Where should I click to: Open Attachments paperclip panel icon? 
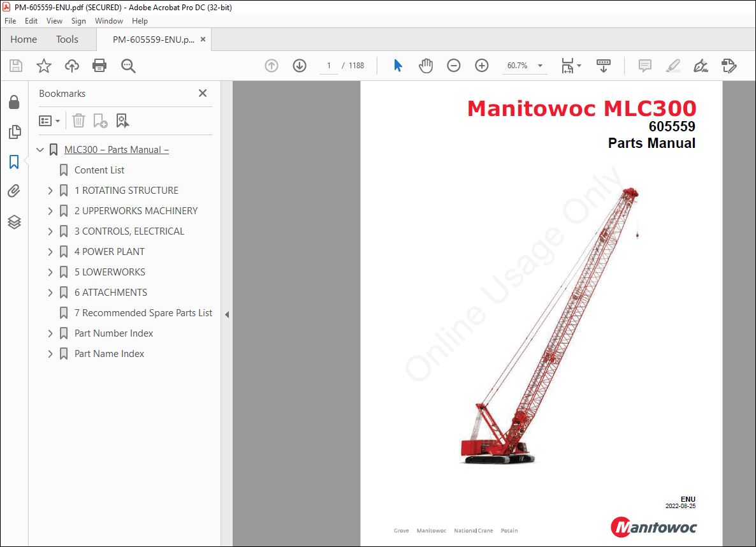(14, 191)
